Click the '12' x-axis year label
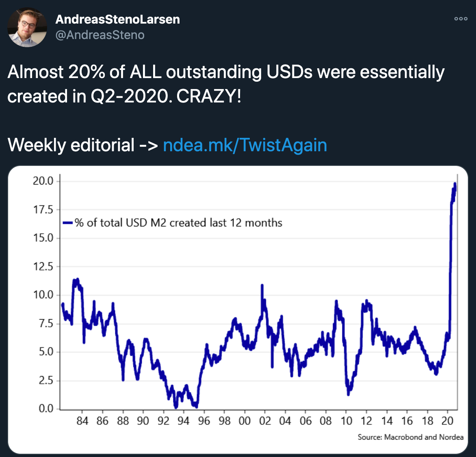This screenshot has height=457, width=476. pyautogui.click(x=366, y=421)
